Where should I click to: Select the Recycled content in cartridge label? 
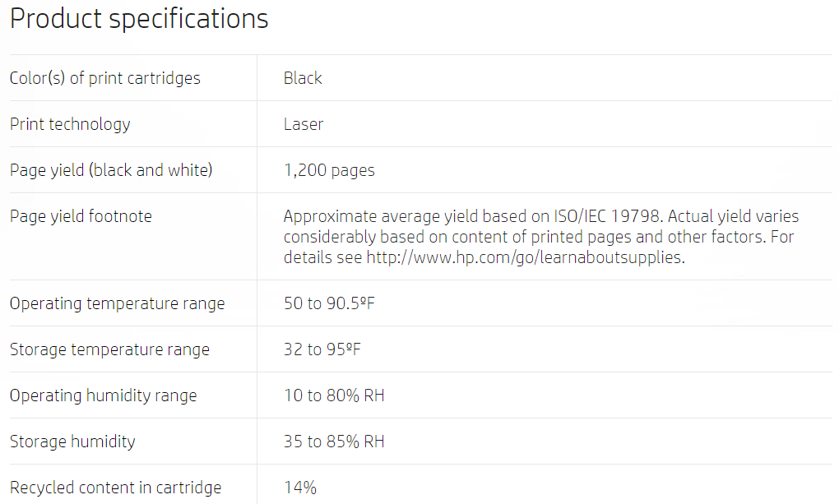tap(116, 488)
